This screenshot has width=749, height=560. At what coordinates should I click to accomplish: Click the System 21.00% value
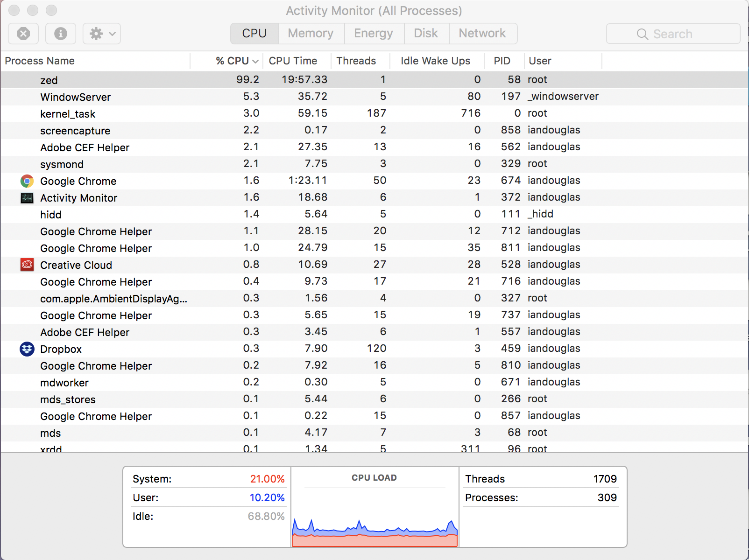tap(267, 479)
